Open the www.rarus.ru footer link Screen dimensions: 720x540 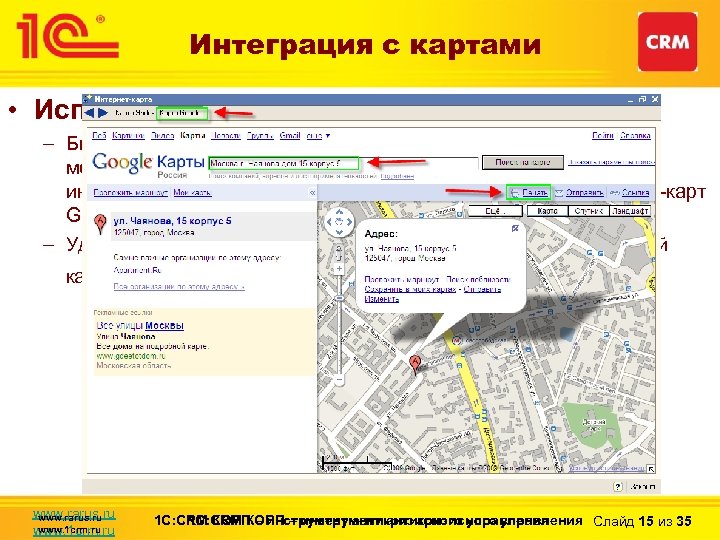[70, 518]
